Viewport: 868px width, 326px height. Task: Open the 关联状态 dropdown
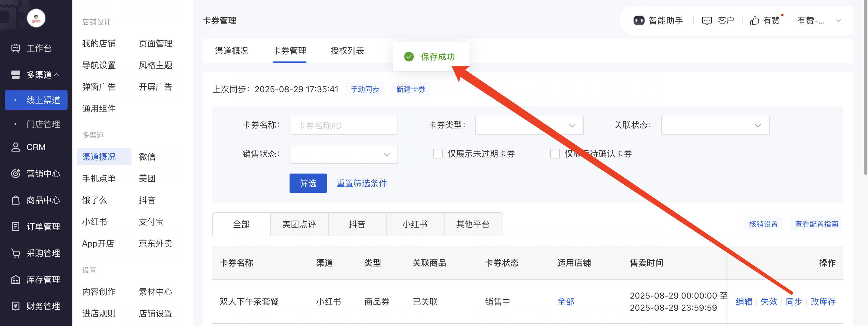coord(715,126)
